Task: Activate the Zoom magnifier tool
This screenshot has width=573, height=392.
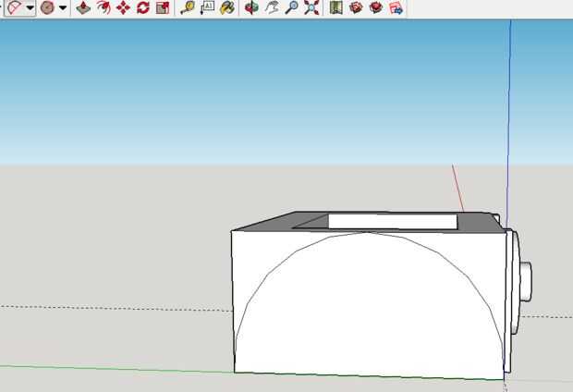Action: (291, 7)
